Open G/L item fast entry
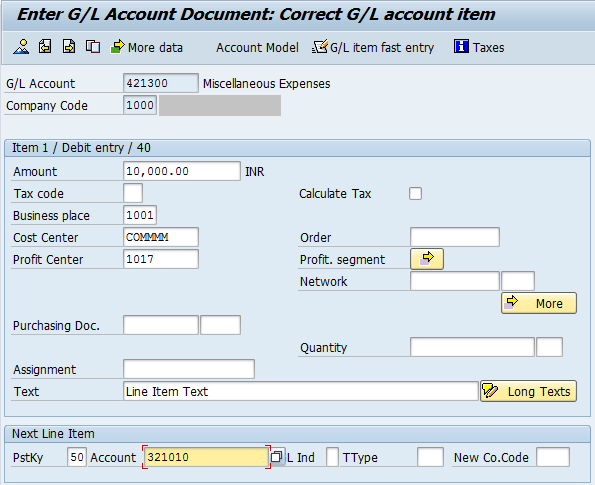This screenshot has width=595, height=485. [373, 47]
